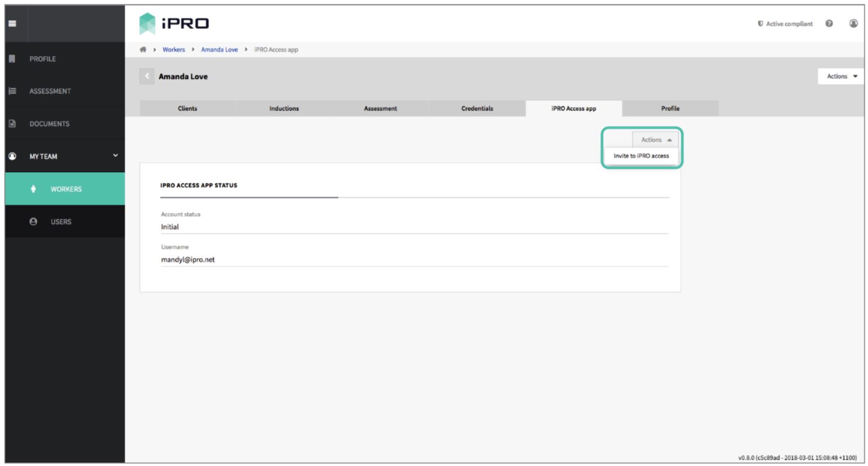Click the Account status field showing Initial
The image size is (868, 466).
pos(414,227)
